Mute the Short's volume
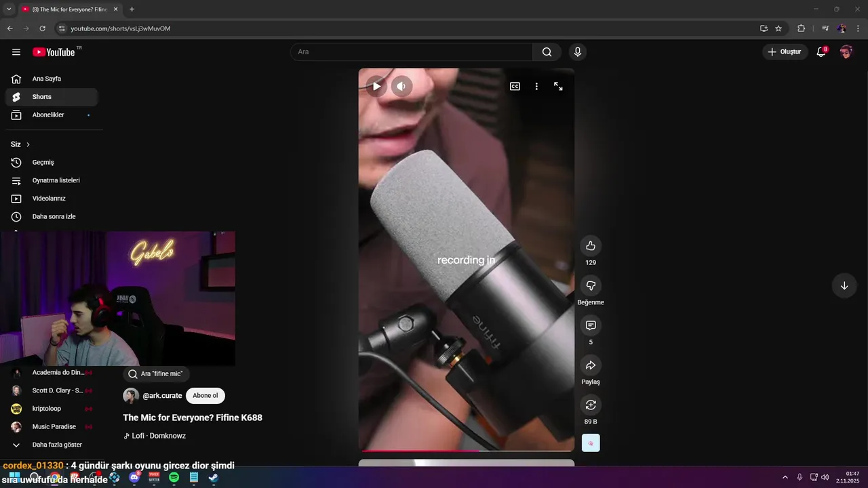The image size is (868, 488). (401, 86)
